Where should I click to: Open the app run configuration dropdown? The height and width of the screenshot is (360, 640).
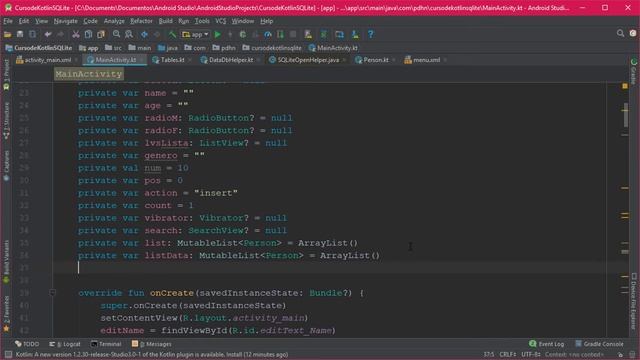195,34
